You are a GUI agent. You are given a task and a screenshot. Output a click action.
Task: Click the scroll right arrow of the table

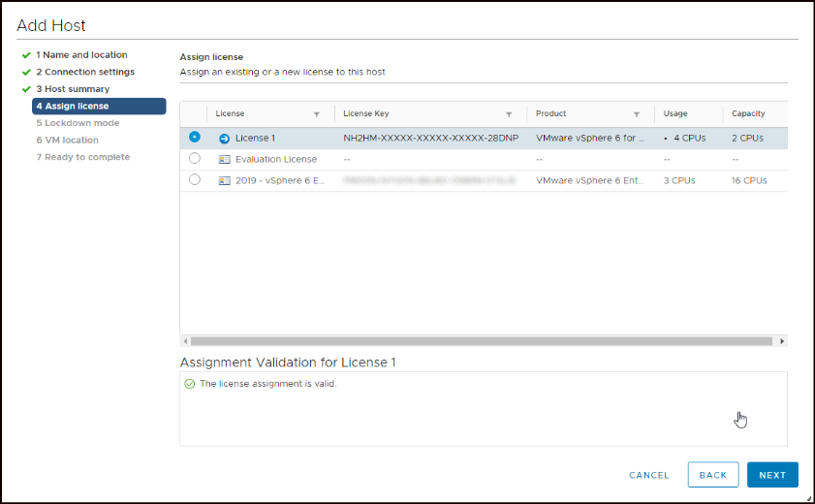pyautogui.click(x=782, y=341)
